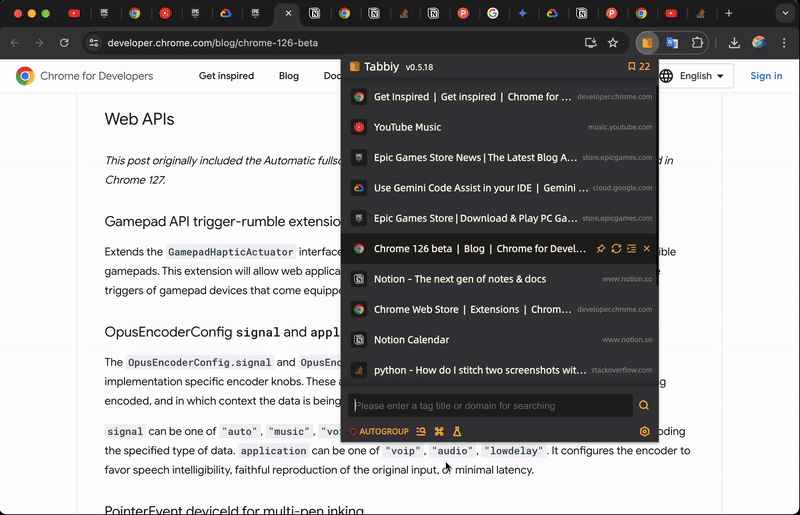Open the Extensions puzzle icon in toolbar
This screenshot has height=515, width=800.
pyautogui.click(x=697, y=43)
